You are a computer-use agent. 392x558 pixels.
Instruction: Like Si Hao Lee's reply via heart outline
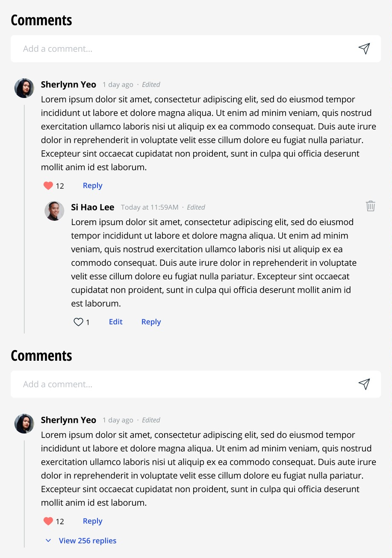(79, 322)
